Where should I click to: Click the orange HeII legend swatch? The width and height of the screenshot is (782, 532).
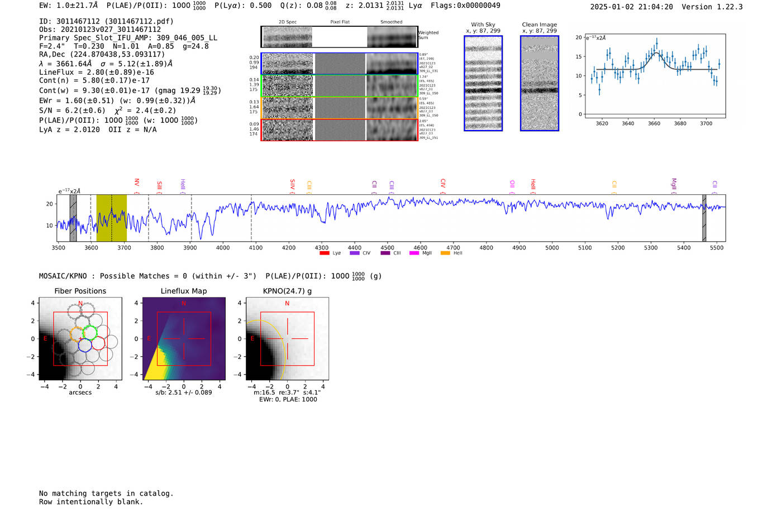[x=445, y=253]
